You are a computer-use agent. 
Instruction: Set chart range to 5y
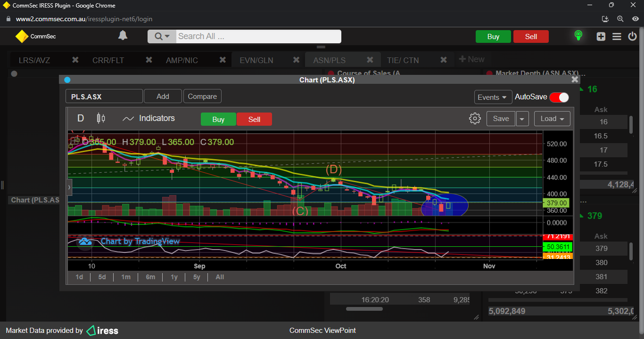197,277
